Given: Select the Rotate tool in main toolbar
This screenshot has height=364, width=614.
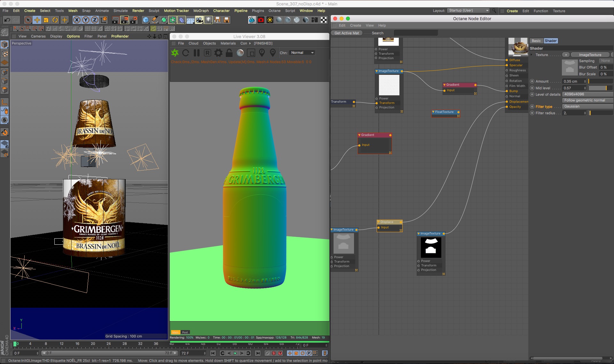Looking at the screenshot, I should tap(55, 20).
